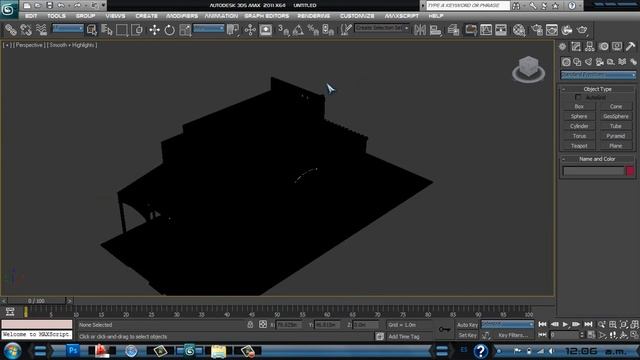640x360 pixels.
Task: Open the selection filter dropdown
Action: [x=68, y=29]
